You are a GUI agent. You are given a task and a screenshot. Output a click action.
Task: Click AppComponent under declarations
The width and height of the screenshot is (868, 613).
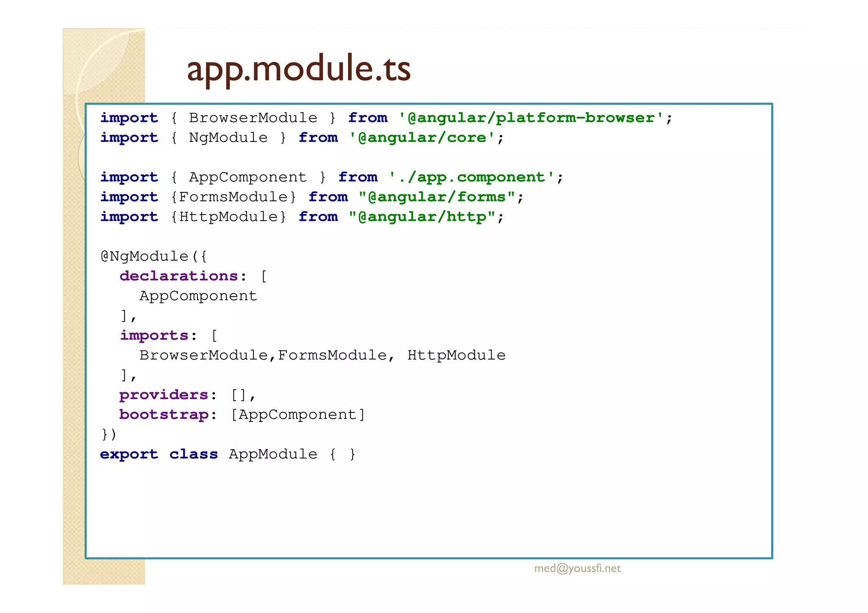[x=198, y=296]
